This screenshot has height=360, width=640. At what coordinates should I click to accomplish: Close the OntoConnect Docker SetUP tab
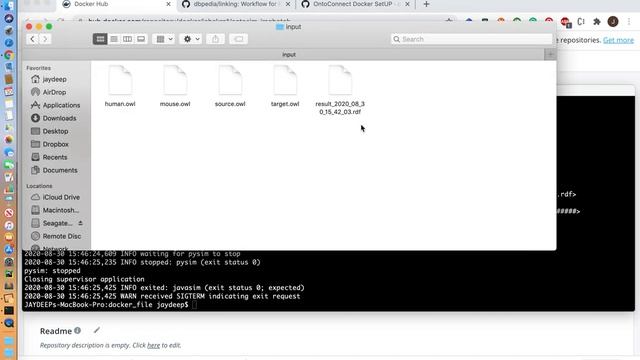coord(407,4)
